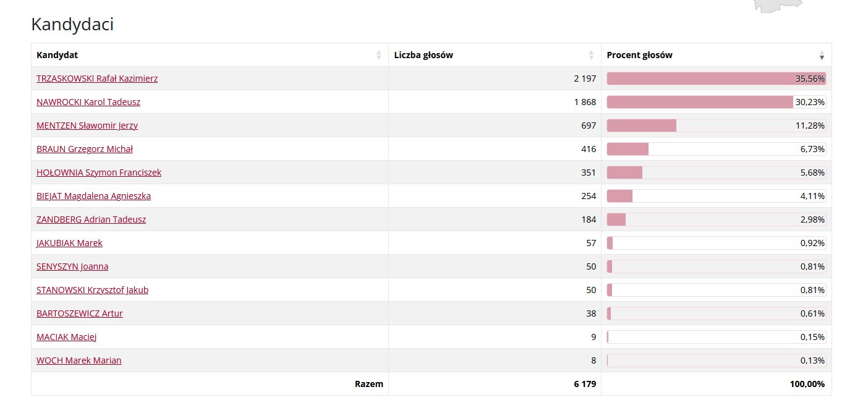868x413 pixels.
Task: Open BARTOSZEWICZ Artur candidate page
Action: tap(80, 313)
